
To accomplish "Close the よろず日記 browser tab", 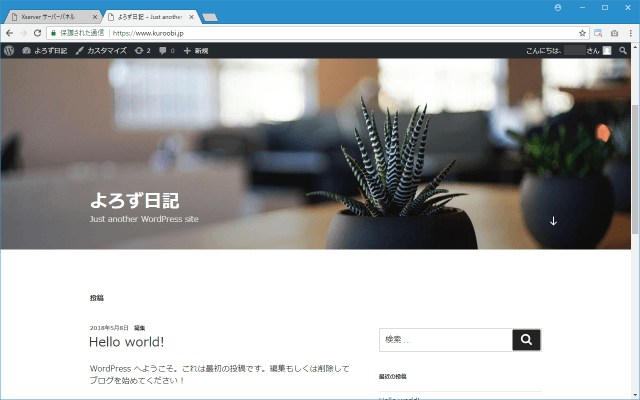I will coord(191,17).
